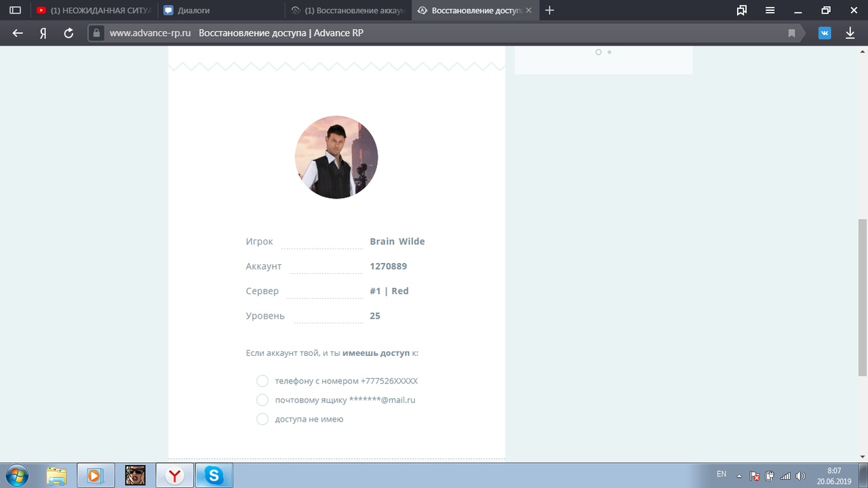Click the EN language indicator
The height and width of the screenshot is (488, 868).
coord(722,474)
